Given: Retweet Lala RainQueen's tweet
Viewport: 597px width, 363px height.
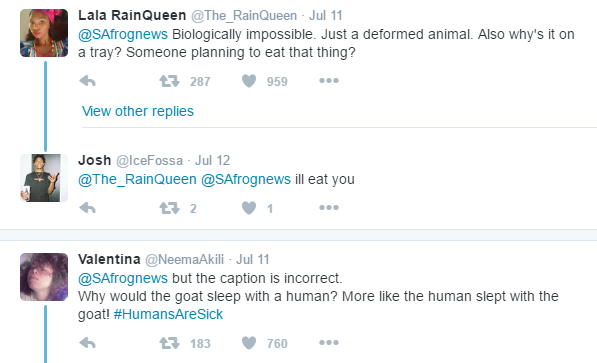Looking at the screenshot, I should tap(169, 81).
